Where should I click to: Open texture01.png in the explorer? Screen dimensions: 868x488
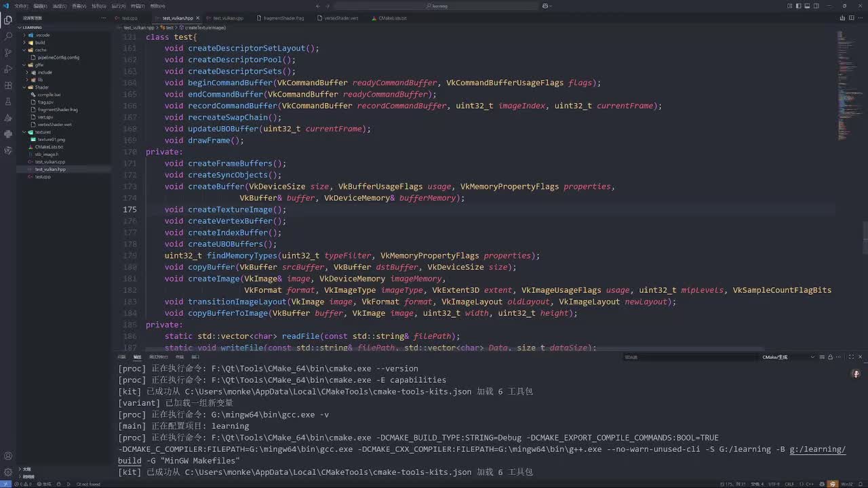[52, 139]
